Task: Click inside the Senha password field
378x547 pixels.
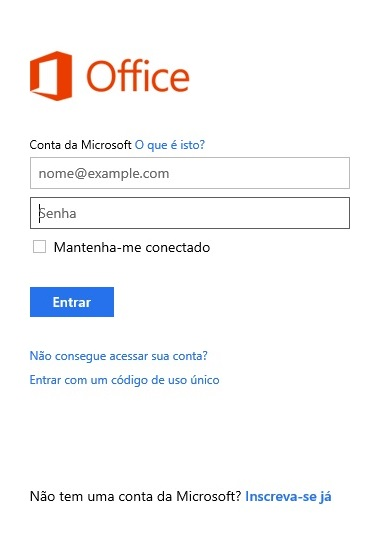Action: (190, 213)
